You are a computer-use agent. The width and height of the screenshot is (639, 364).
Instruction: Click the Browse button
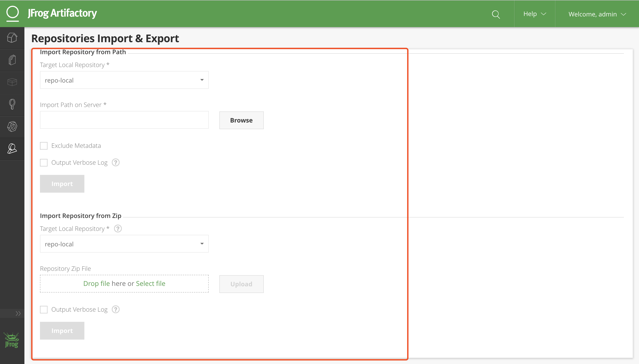pyautogui.click(x=241, y=120)
